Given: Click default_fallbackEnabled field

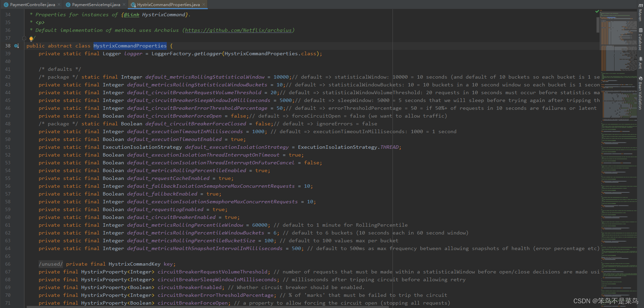Looking at the screenshot, I should tap(162, 194).
